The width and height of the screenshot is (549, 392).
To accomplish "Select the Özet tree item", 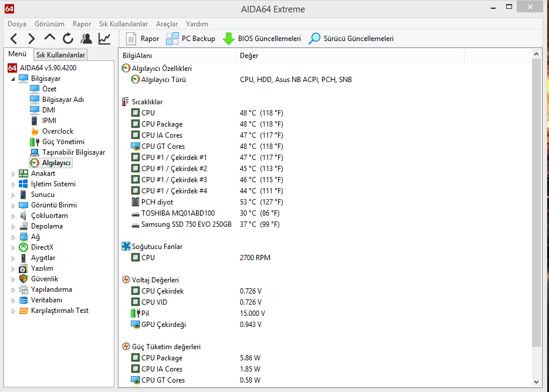I will click(x=49, y=89).
